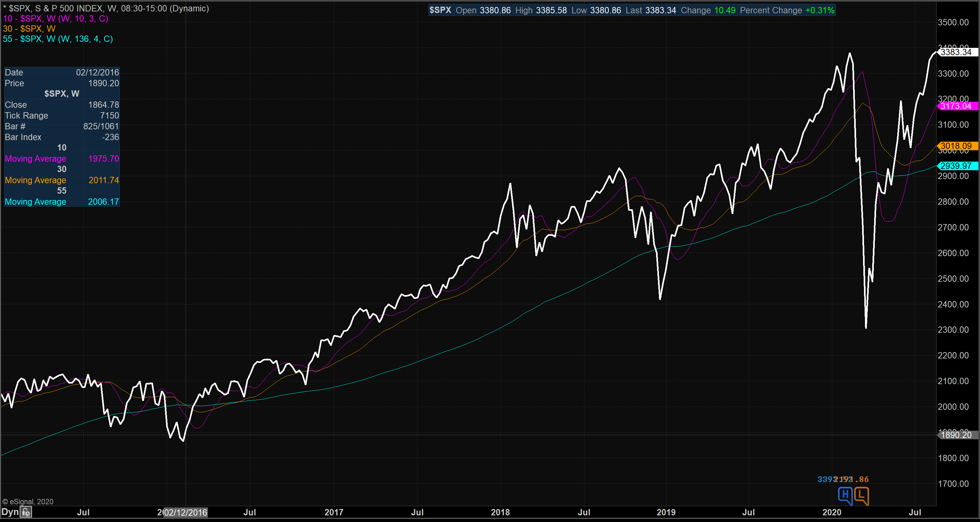This screenshot has height=522, width=980.
Task: Click the Dyn label on the time axis
Action: click(x=10, y=512)
